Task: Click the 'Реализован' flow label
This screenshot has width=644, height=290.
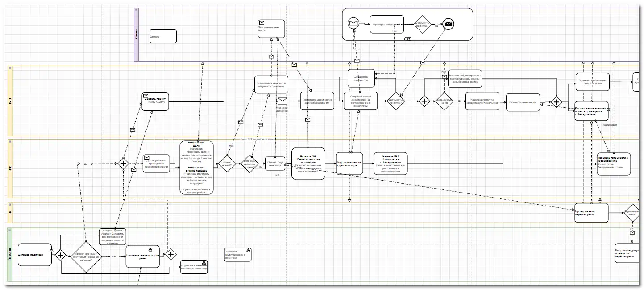Action: click(x=609, y=125)
